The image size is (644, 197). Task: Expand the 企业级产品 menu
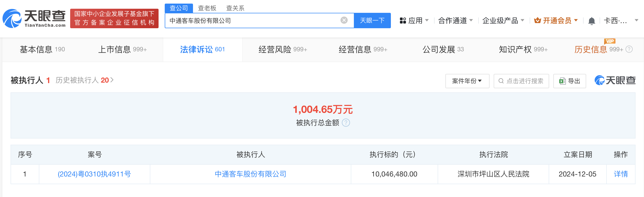point(522,20)
